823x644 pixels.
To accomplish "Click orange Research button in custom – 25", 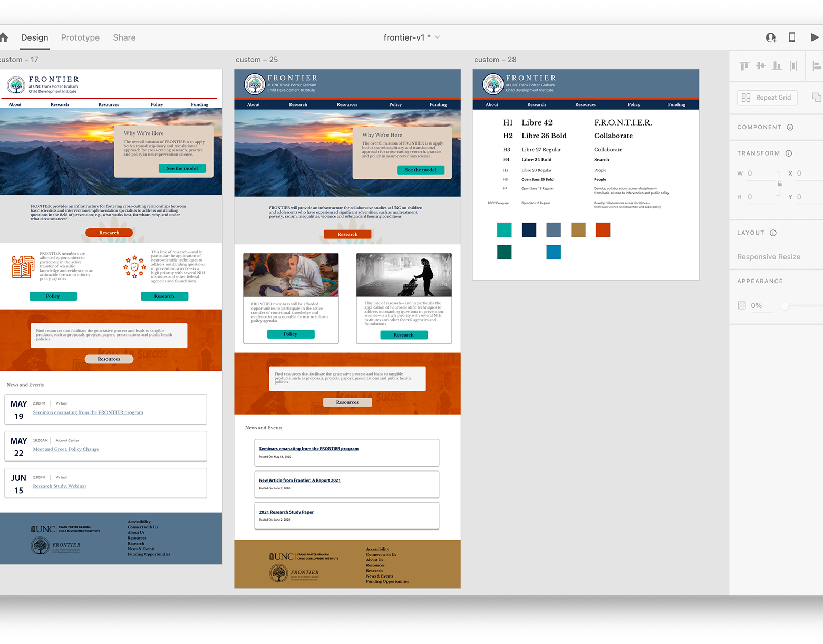I will [x=347, y=234].
